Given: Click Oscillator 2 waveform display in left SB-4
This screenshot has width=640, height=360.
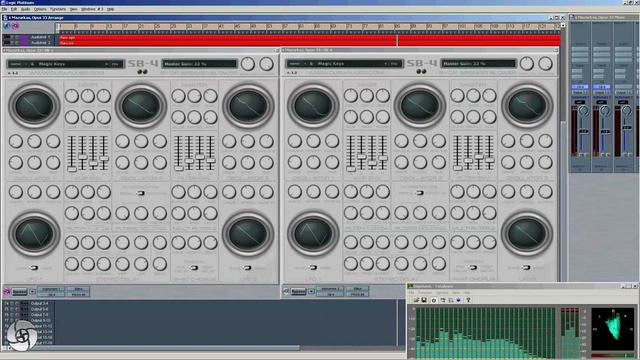Looking at the screenshot, I should coord(141,106).
